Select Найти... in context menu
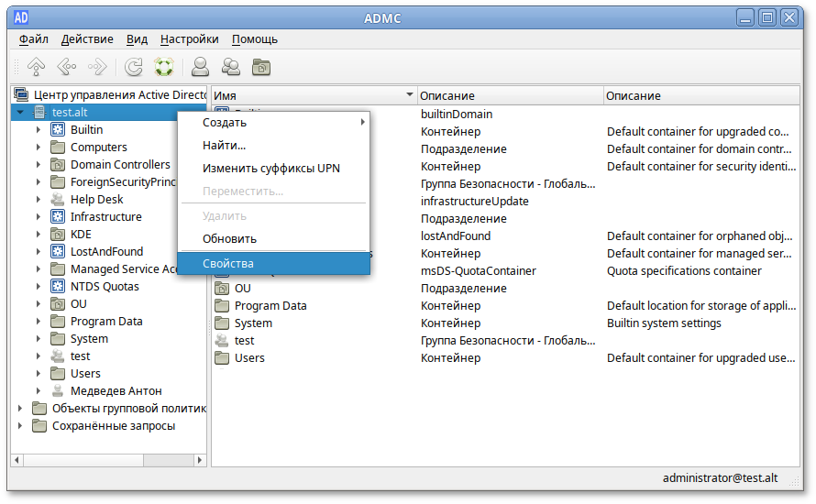 pos(224,146)
